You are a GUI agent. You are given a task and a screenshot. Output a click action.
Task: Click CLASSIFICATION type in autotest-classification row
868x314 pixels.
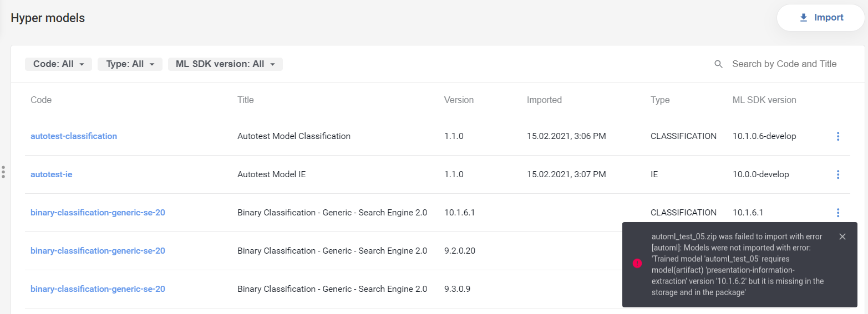[x=683, y=136]
